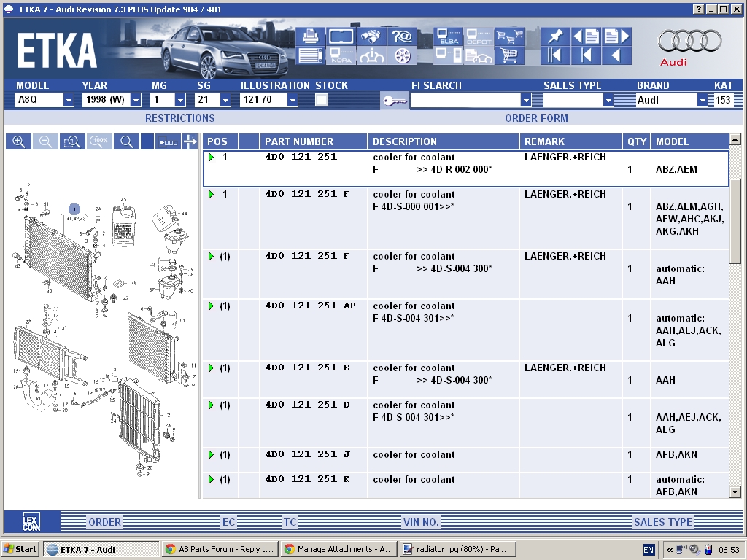Click the parts list scrollbar thumb

coord(735,220)
